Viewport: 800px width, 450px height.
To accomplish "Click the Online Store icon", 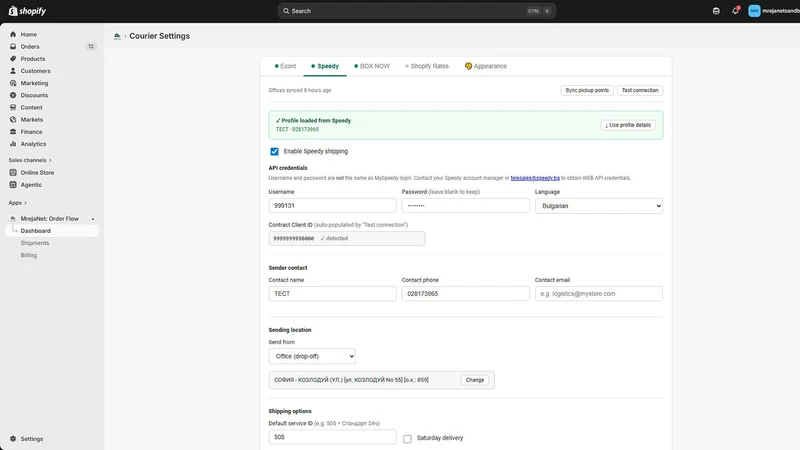I will tap(13, 172).
